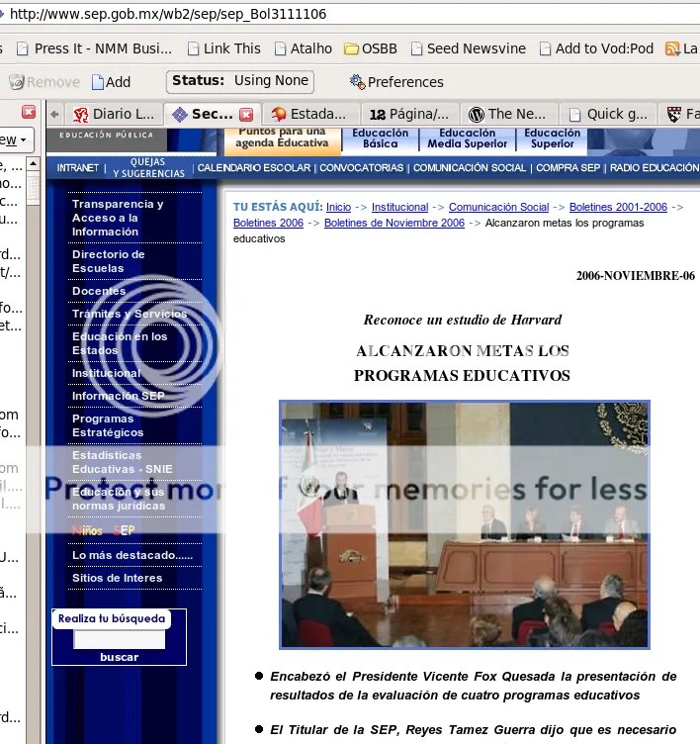Click the INTRANET link
This screenshot has height=744, width=700.
pyautogui.click(x=77, y=168)
